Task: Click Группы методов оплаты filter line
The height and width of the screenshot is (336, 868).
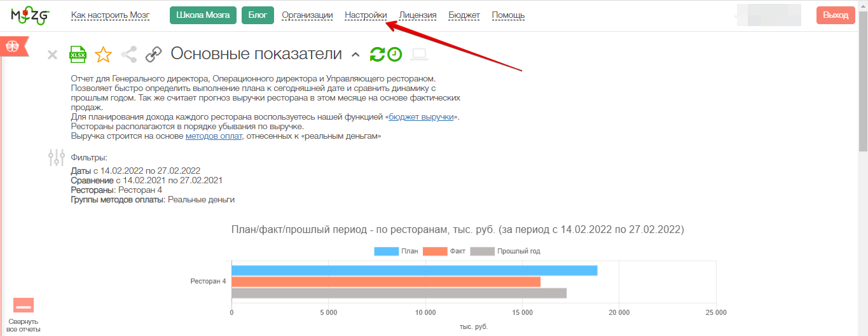Action: [x=153, y=199]
